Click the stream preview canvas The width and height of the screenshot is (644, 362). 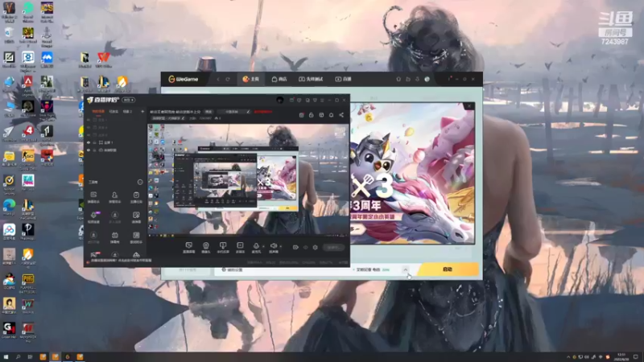(x=248, y=179)
